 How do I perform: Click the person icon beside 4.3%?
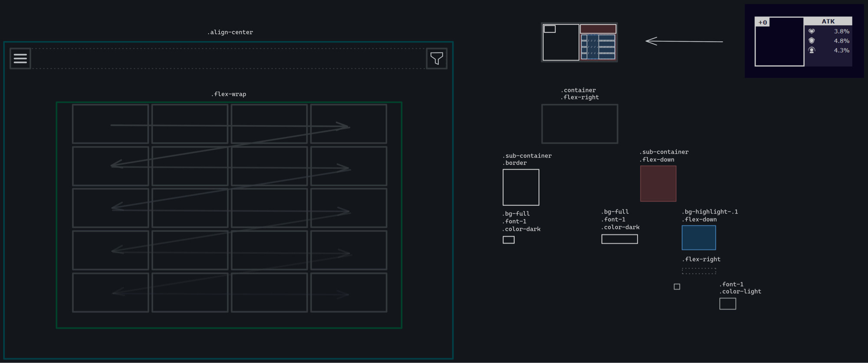tap(812, 50)
